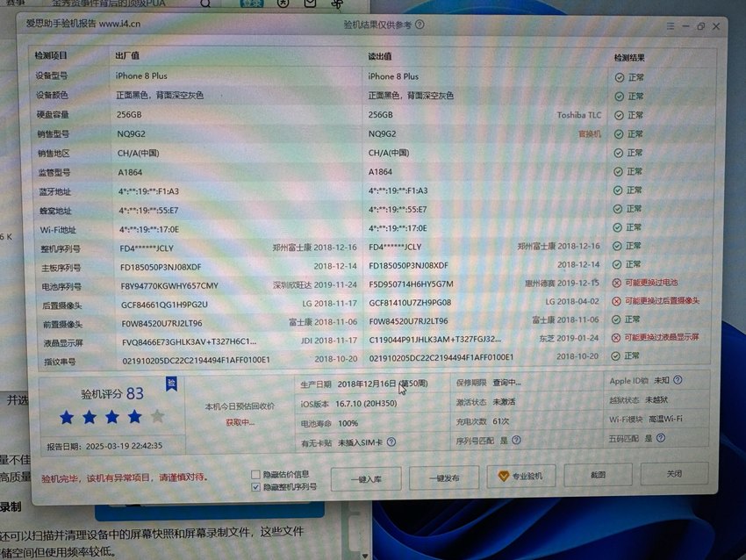The width and height of the screenshot is (746, 560).
Task: Click the iOS version 16.7.10 (20H350) value
Action: (x=366, y=404)
